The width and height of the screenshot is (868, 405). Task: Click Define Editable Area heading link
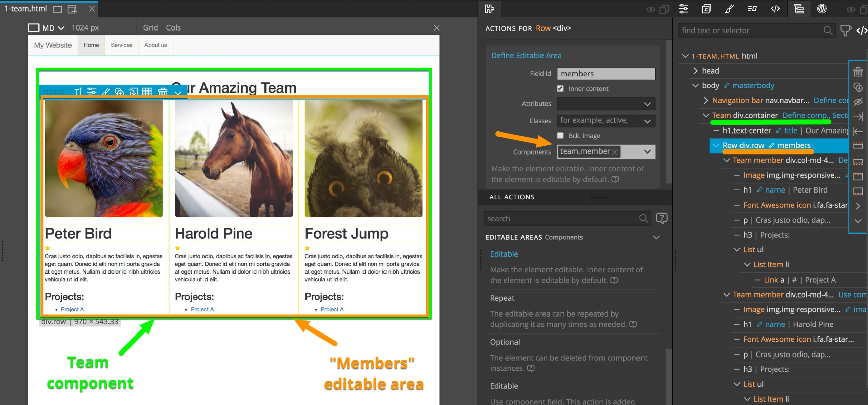click(x=526, y=55)
